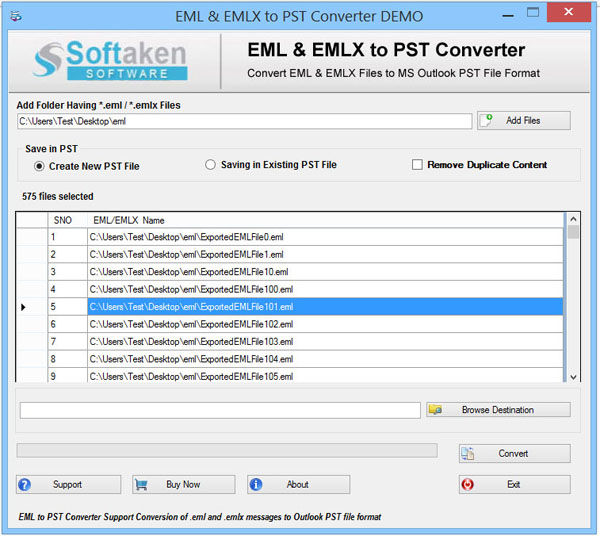Select the ExportedEMLFile0.eml row
600x536 pixels.
coord(325,237)
